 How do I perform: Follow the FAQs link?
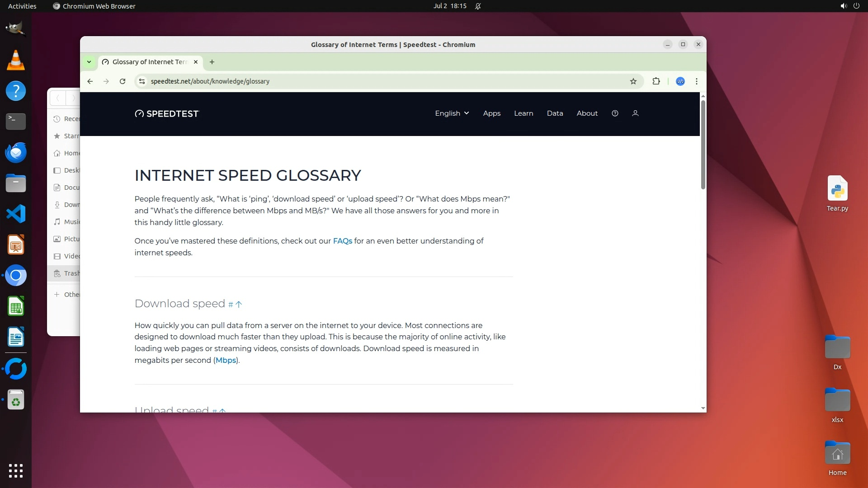(342, 241)
